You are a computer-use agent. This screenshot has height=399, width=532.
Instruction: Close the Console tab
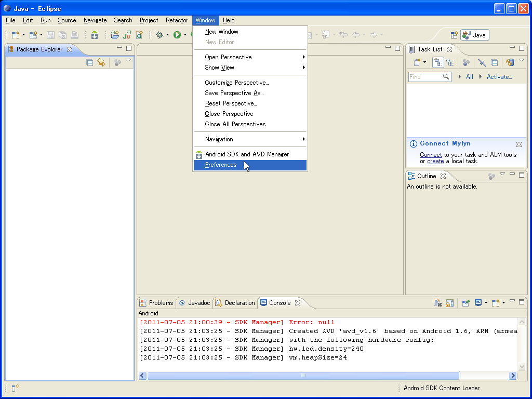[x=298, y=303]
